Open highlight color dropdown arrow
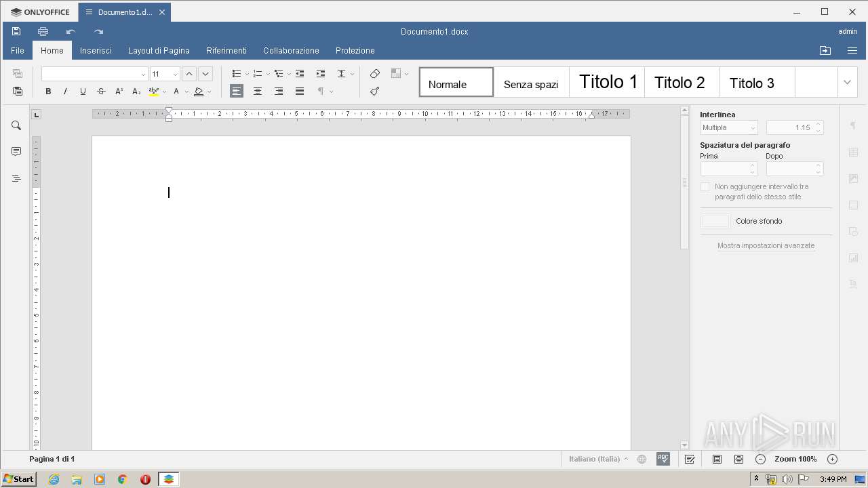The image size is (868, 488). [164, 91]
